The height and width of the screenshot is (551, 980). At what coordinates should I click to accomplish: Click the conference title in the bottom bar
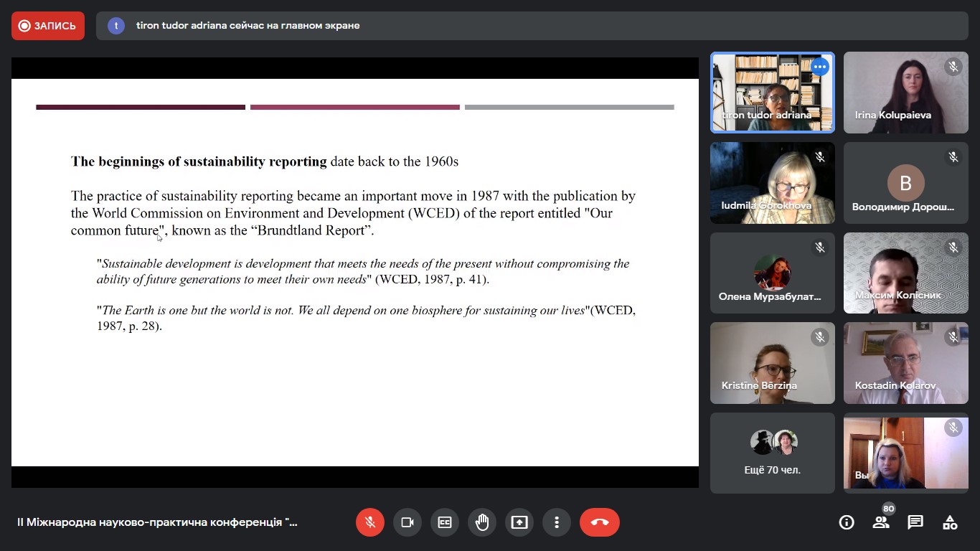coord(158,522)
